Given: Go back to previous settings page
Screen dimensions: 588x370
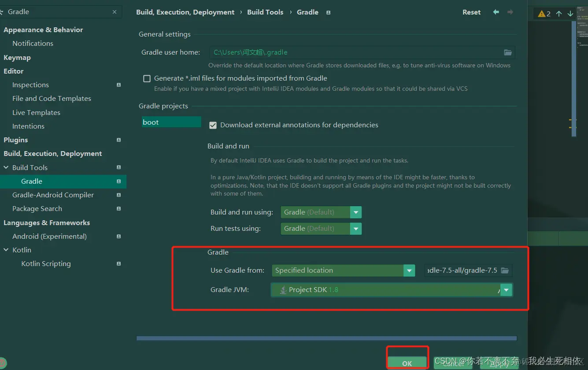Looking at the screenshot, I should 496,12.
